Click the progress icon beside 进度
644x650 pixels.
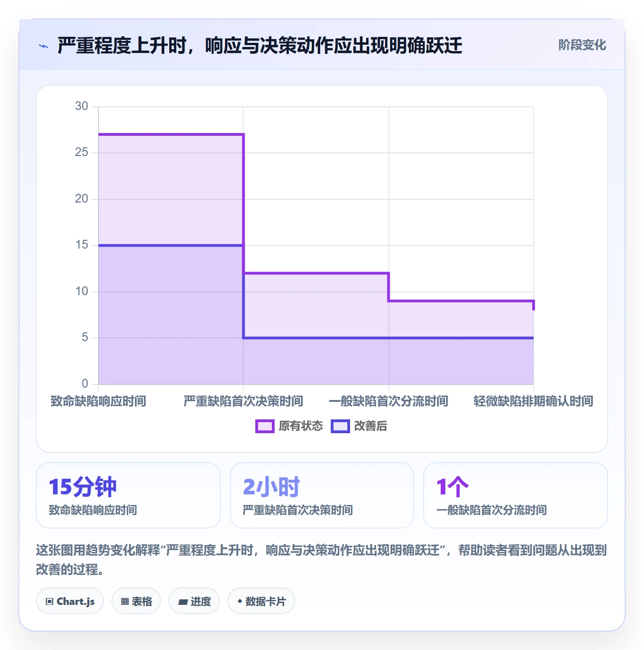(x=183, y=602)
